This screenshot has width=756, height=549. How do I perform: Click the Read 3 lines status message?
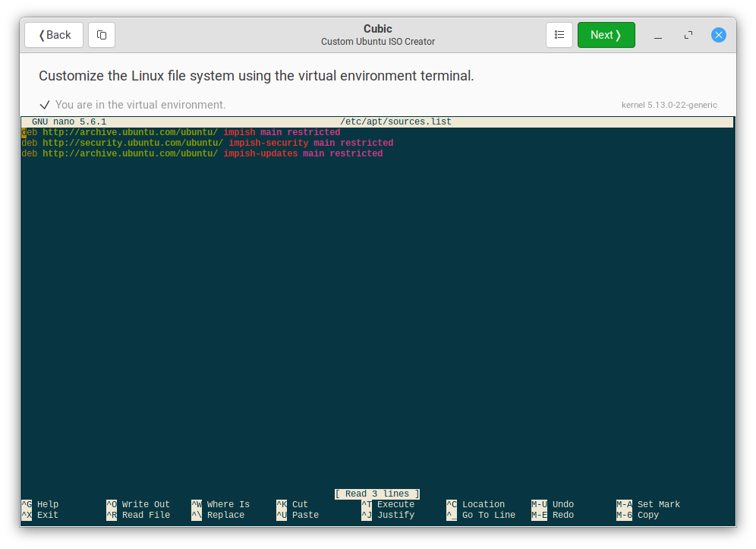[x=376, y=494]
